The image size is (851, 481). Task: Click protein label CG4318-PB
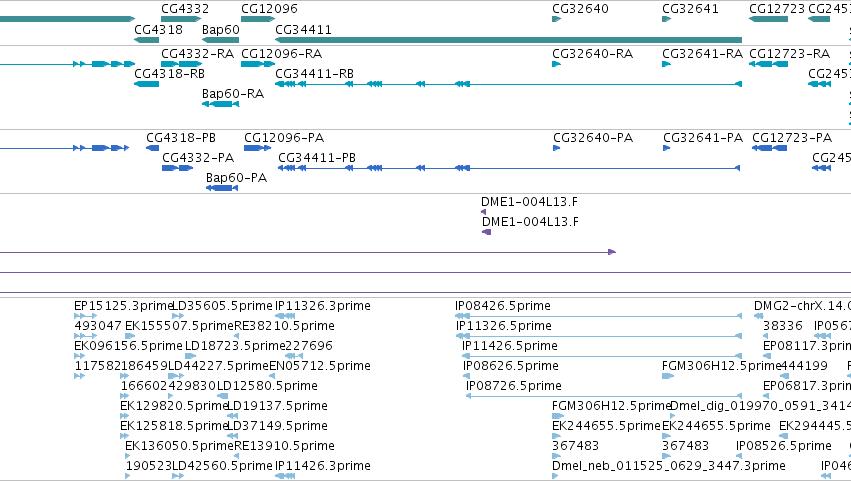pyautogui.click(x=181, y=137)
